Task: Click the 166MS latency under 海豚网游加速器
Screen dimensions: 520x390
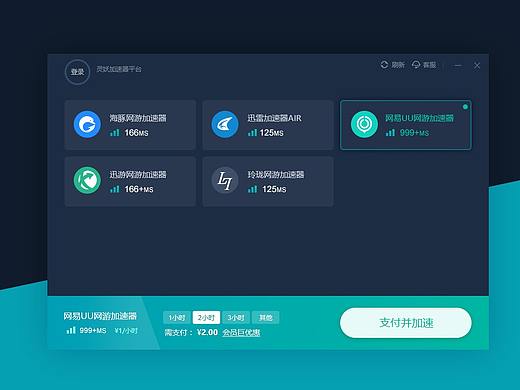Action: coord(136,133)
